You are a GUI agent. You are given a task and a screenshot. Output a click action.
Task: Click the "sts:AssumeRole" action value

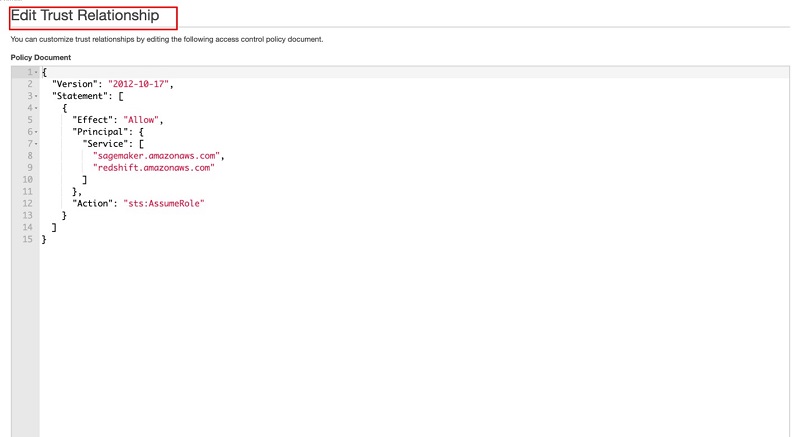(x=164, y=203)
